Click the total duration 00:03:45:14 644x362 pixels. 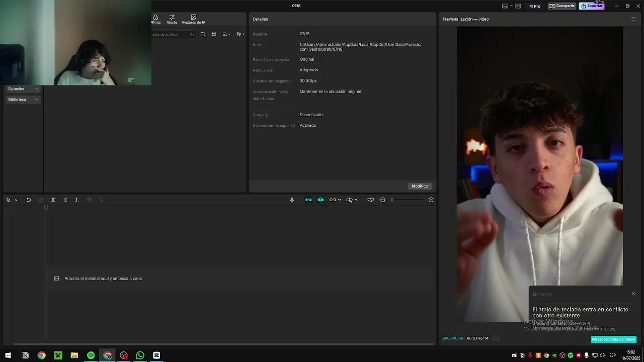[x=477, y=338]
